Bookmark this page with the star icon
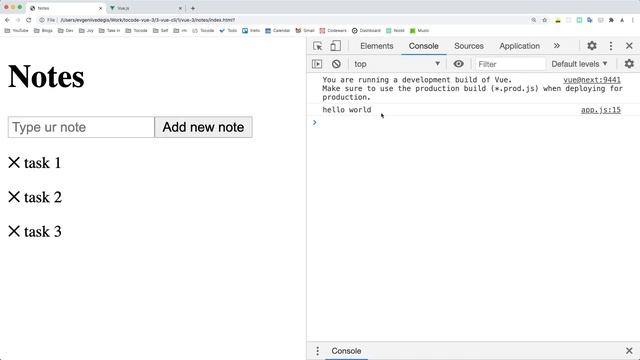 pos(544,20)
